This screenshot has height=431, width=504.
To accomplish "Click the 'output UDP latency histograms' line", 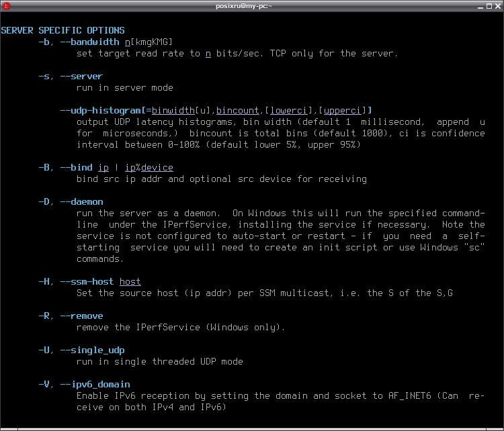I will (x=281, y=122).
